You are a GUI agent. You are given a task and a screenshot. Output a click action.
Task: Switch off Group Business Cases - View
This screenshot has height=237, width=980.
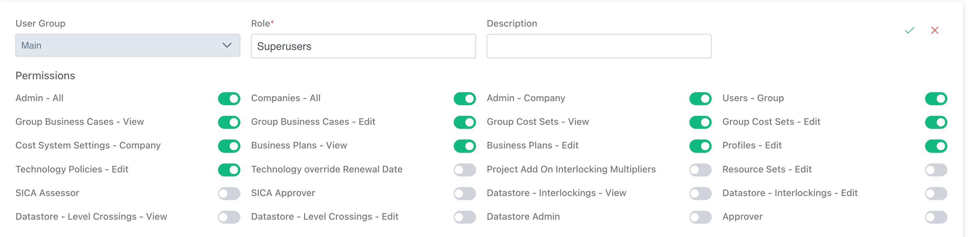(x=229, y=122)
